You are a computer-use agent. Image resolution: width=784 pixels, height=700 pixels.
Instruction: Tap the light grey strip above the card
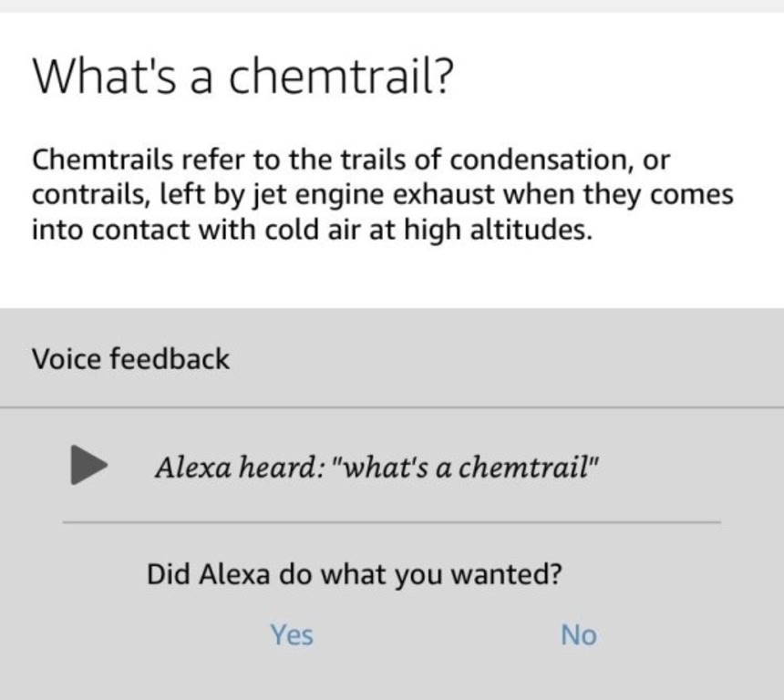click(x=392, y=5)
